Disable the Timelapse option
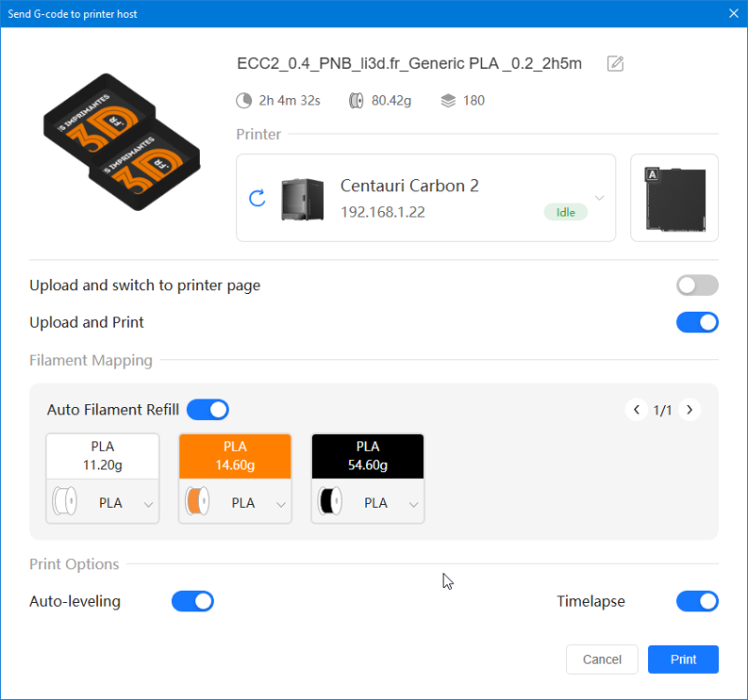The image size is (748, 700). coord(697,601)
